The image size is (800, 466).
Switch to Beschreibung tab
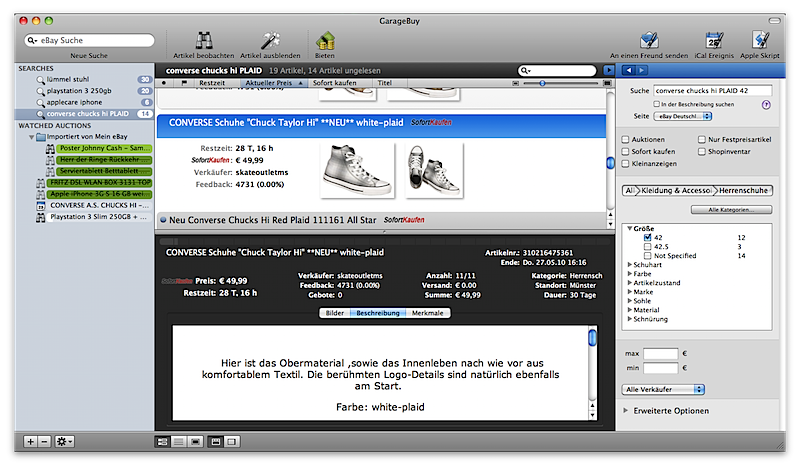click(x=378, y=313)
